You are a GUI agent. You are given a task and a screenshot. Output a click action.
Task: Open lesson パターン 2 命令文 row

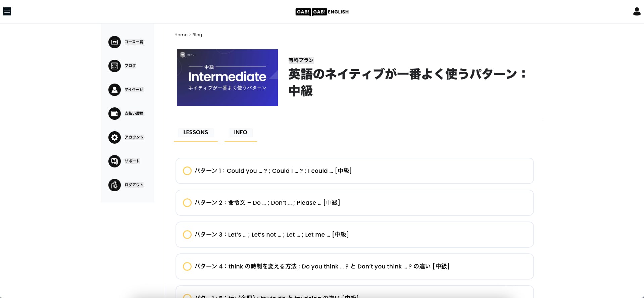267,203
